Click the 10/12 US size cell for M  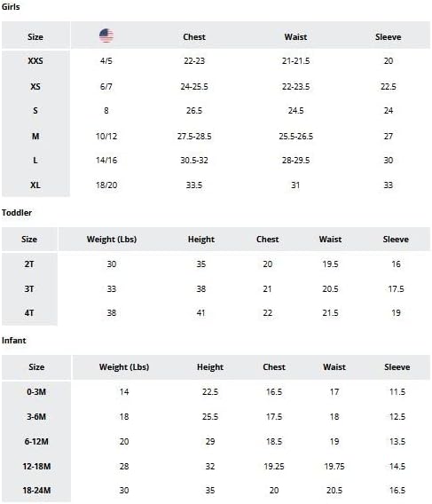coord(106,137)
